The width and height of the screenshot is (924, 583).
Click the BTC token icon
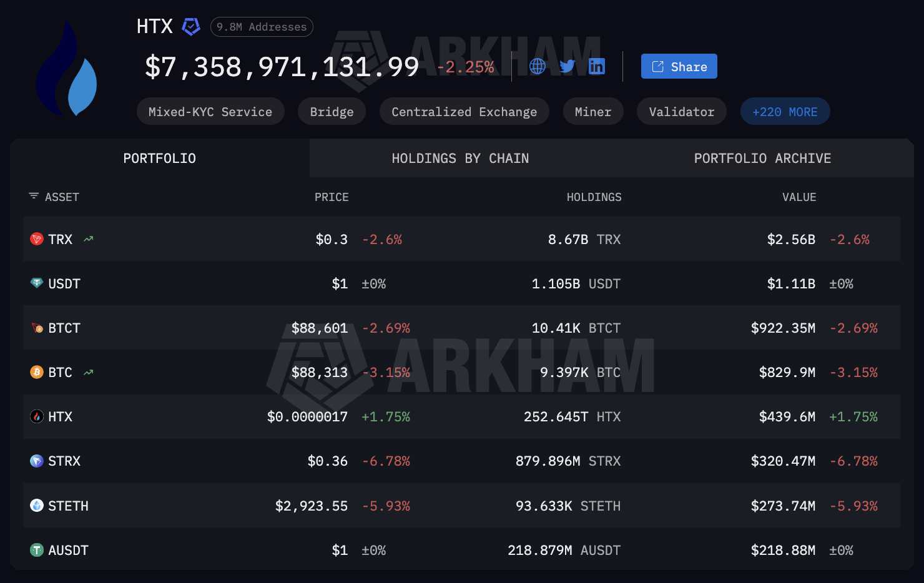(x=37, y=372)
